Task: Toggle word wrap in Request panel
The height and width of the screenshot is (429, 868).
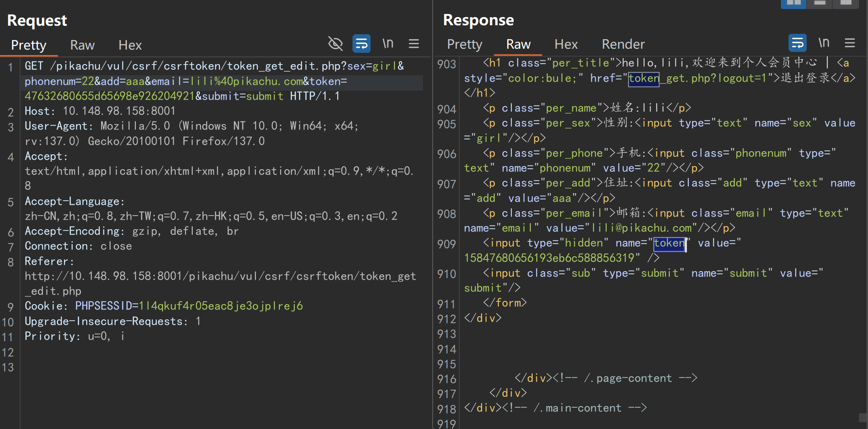Action: click(x=362, y=44)
